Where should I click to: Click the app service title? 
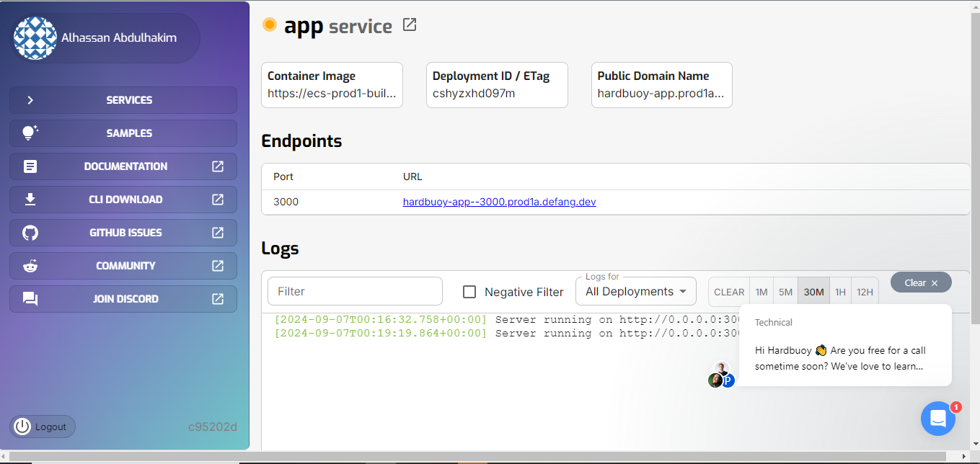click(x=338, y=27)
